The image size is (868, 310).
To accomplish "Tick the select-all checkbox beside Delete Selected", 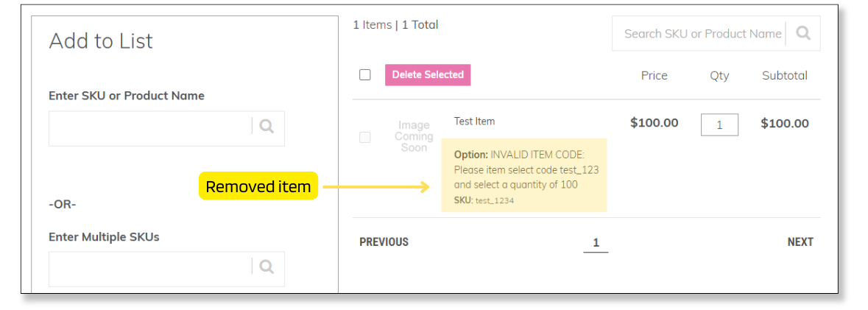I will 365,74.
